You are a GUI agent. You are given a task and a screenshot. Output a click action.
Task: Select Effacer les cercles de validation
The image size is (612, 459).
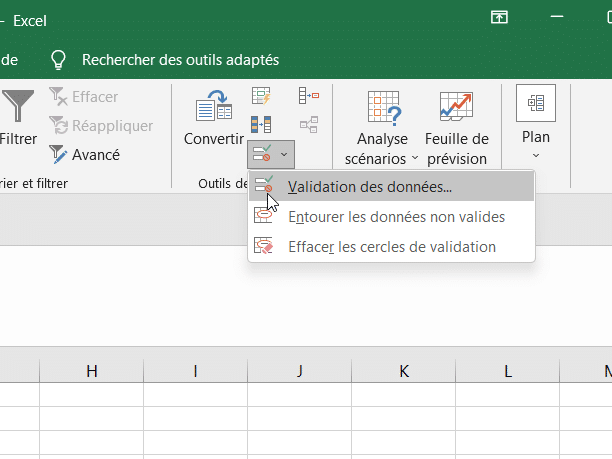pos(391,247)
